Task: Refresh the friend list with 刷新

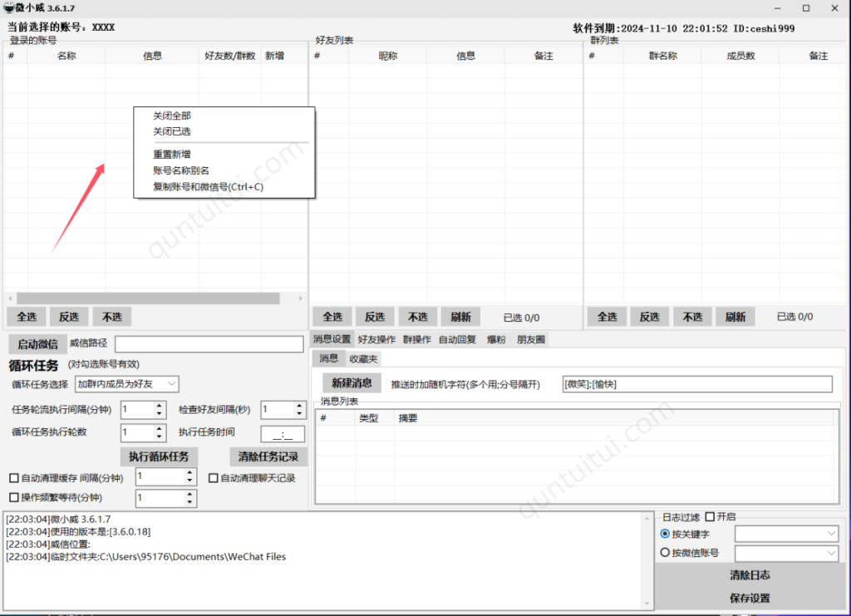Action: click(460, 316)
